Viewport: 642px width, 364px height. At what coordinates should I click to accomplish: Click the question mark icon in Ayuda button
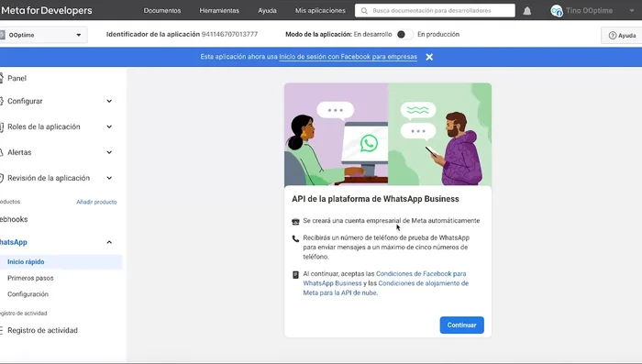613,36
